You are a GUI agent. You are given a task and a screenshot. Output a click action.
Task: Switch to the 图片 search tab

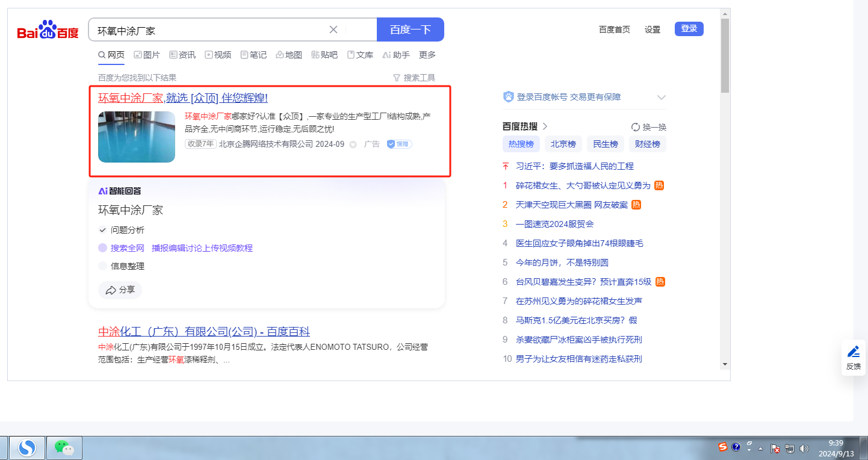pyautogui.click(x=147, y=55)
